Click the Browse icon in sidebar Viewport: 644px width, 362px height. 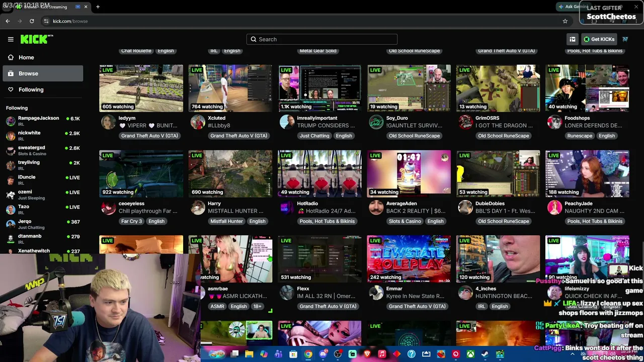coord(11,73)
